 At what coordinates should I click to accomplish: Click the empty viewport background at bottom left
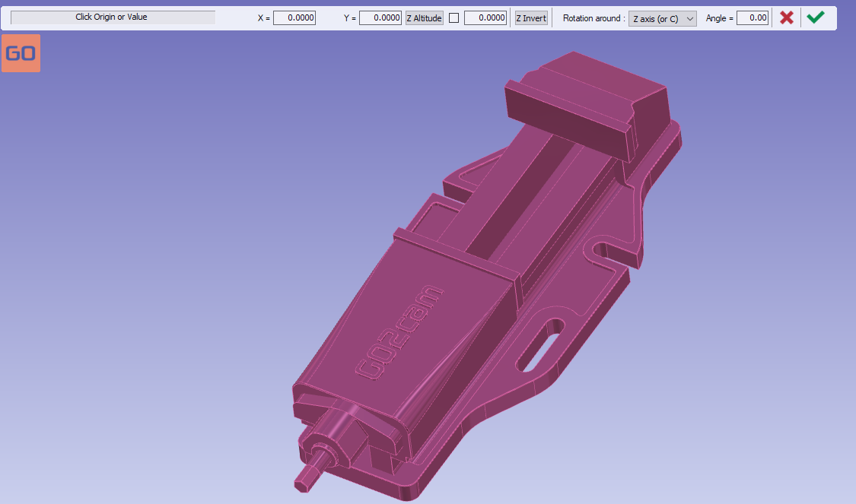click(114, 418)
